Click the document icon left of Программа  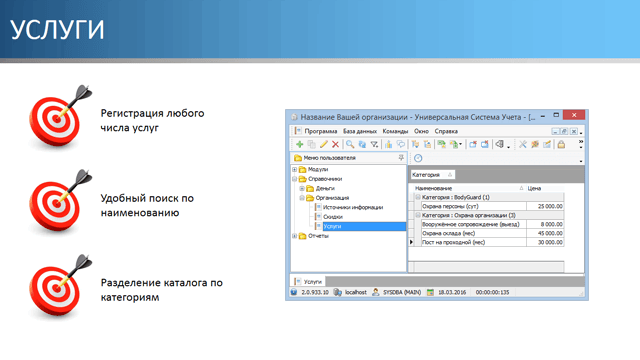tap(298, 131)
